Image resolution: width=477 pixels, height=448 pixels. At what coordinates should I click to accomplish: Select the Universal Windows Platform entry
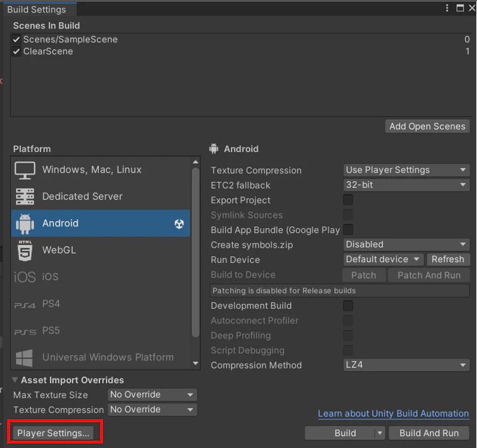[x=100, y=357]
